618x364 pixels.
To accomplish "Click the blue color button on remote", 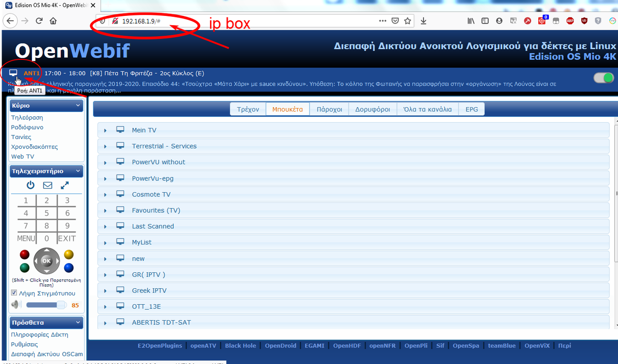I will tap(69, 267).
